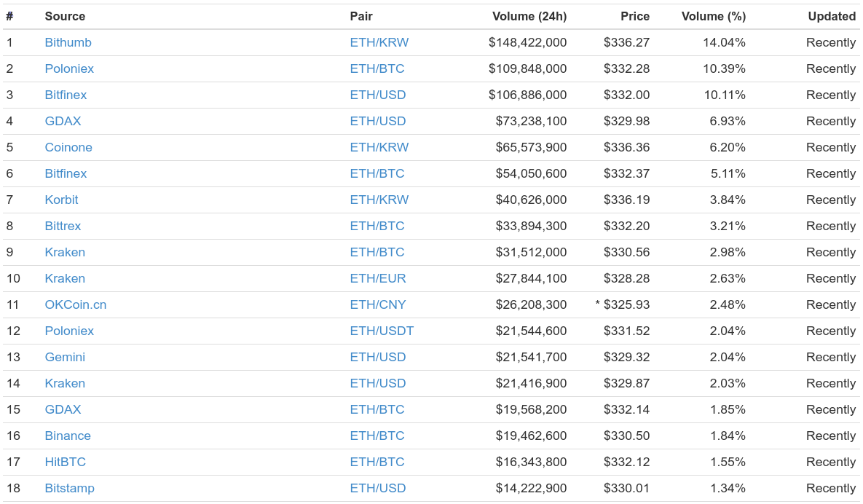Sort by Volume (%) column header
This screenshot has width=863, height=504.
(x=713, y=17)
